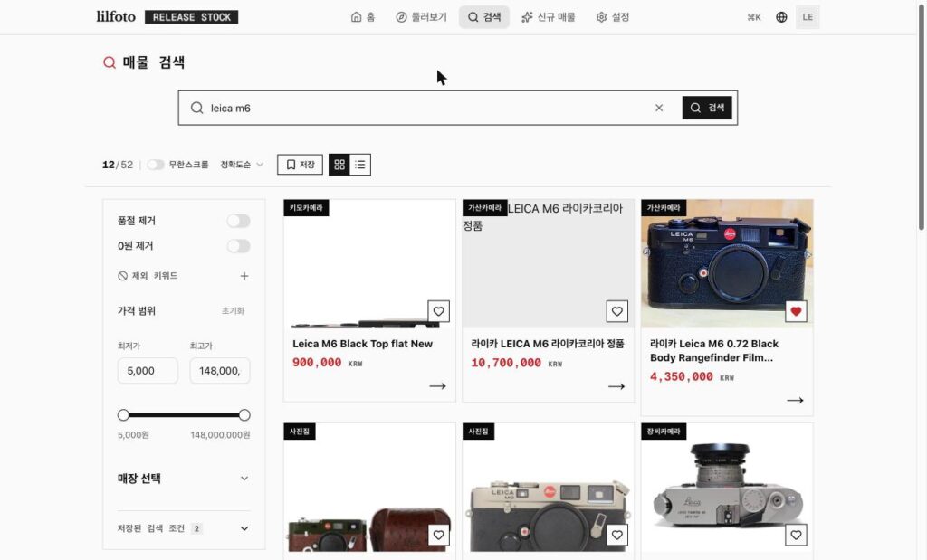This screenshot has height=560, width=927.
Task: Expand the 매장 선택 section
Action: point(184,479)
